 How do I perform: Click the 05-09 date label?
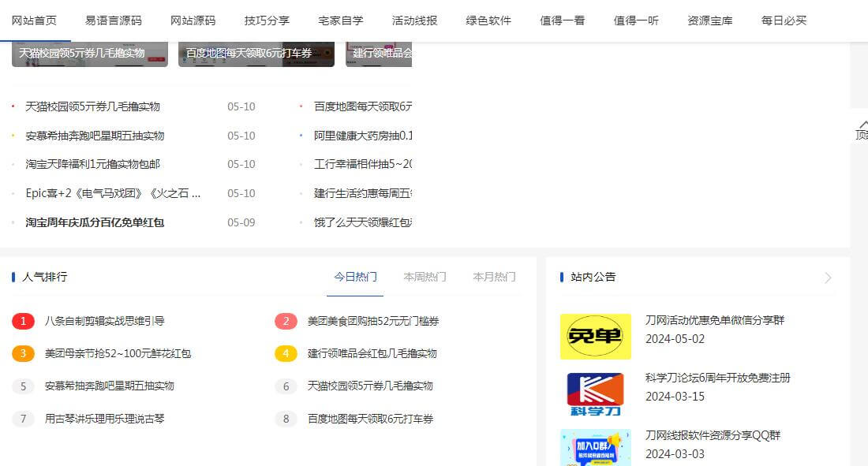pyautogui.click(x=241, y=222)
